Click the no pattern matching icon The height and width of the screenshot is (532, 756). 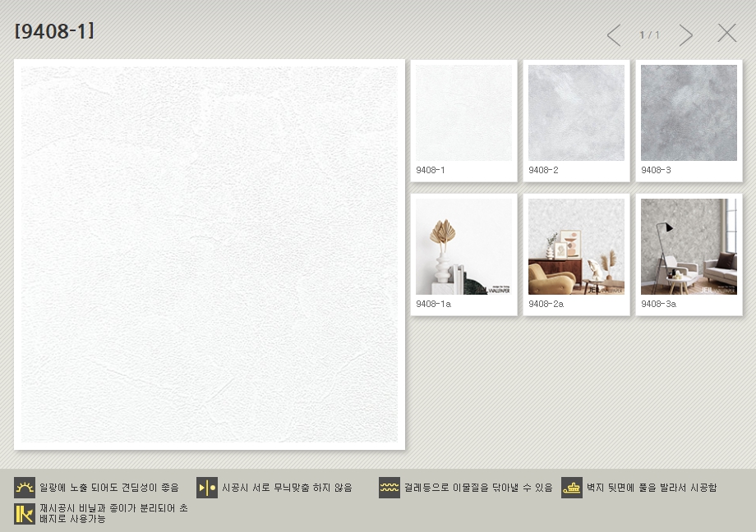[207, 488]
